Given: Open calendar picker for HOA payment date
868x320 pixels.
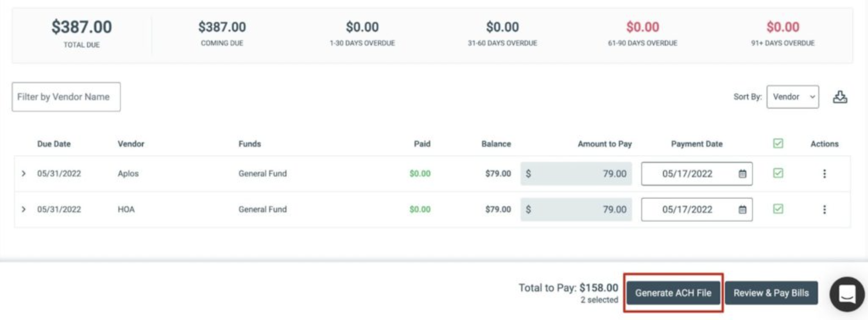Looking at the screenshot, I should point(742,209).
